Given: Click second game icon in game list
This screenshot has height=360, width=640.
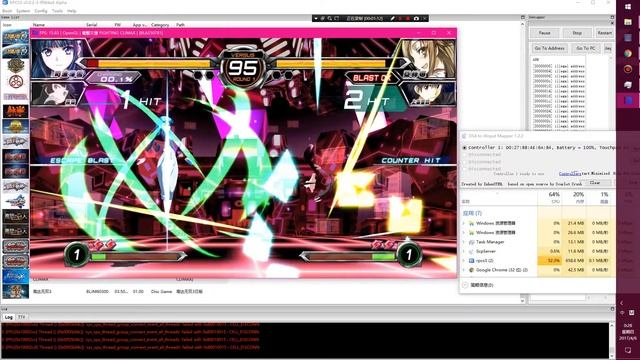Looking at the screenshot, I should (16, 51).
